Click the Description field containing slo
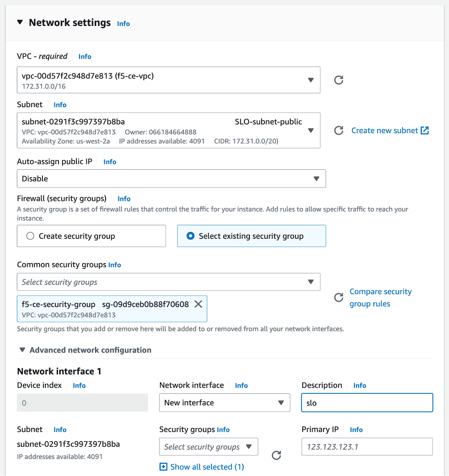Screen dimensions: 449x476 pos(367,402)
